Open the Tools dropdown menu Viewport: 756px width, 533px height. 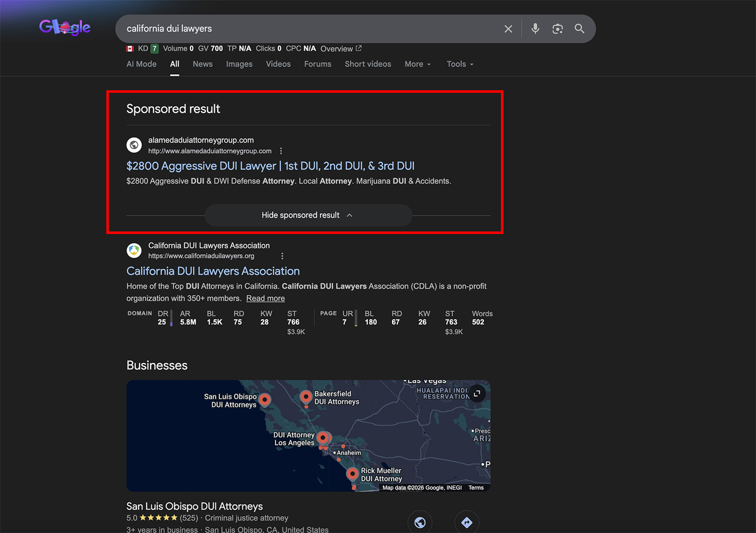(460, 64)
